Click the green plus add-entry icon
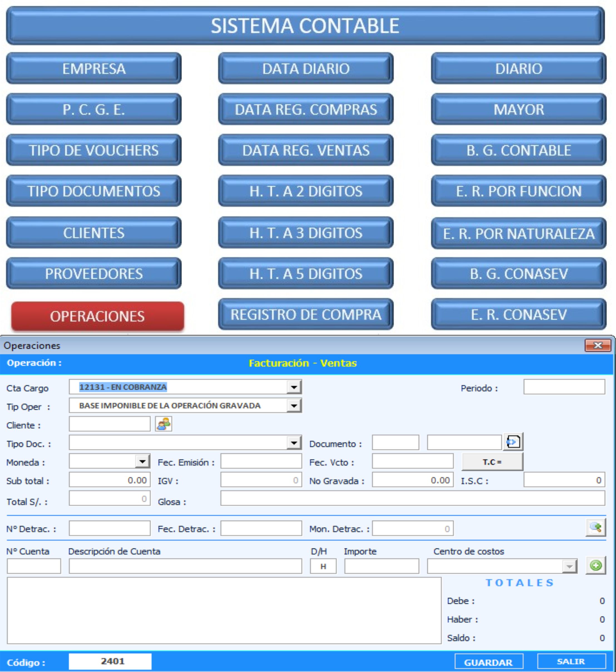 tap(596, 566)
